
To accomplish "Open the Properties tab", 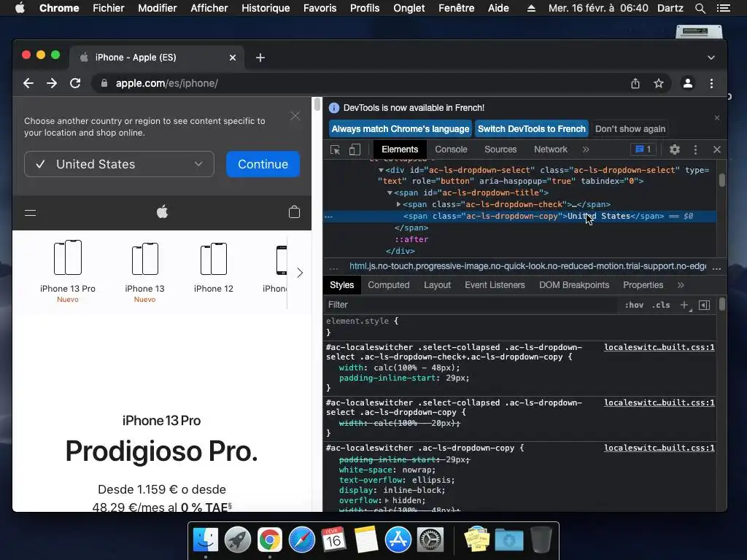I will tap(643, 285).
